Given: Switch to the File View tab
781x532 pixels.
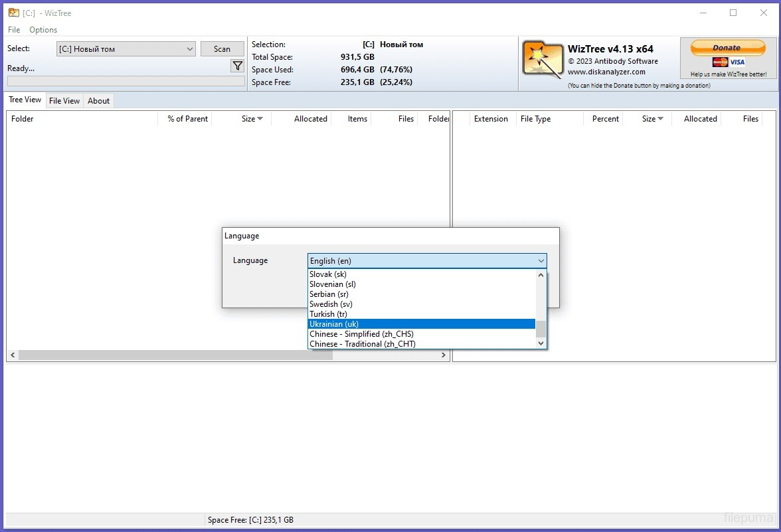Looking at the screenshot, I should pyautogui.click(x=64, y=100).
